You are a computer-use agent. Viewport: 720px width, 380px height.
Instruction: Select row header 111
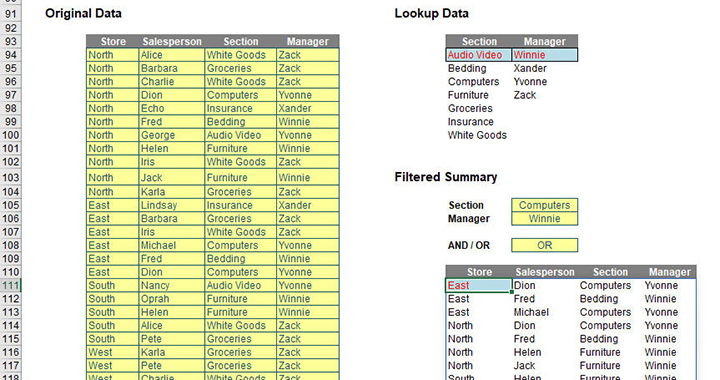tap(11, 285)
